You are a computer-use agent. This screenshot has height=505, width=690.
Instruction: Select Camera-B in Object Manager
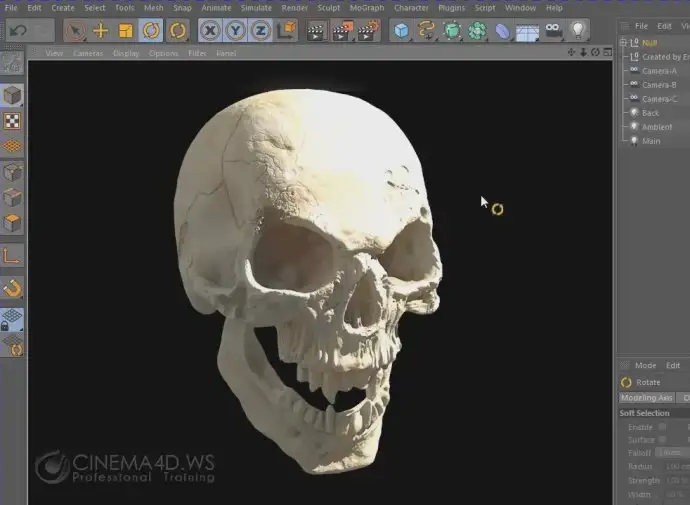pos(659,85)
